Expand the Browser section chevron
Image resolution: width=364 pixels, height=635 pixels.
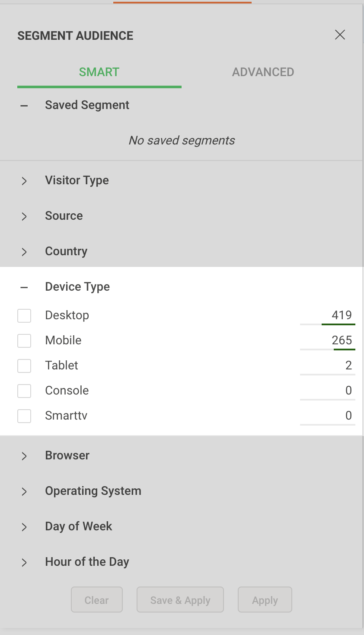24,456
